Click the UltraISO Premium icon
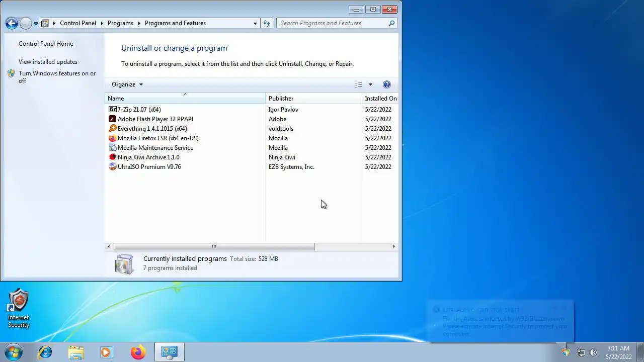The image size is (644, 362). point(113,166)
